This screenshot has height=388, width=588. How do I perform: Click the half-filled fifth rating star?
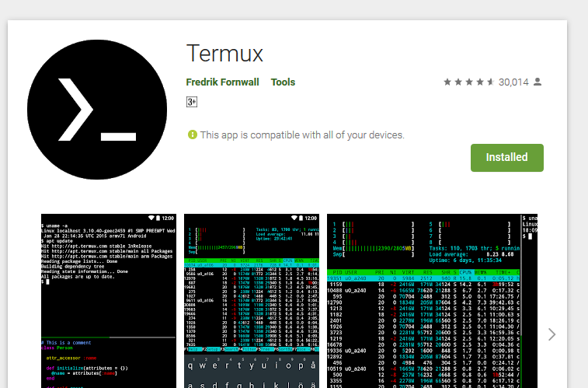pyautogui.click(x=490, y=82)
